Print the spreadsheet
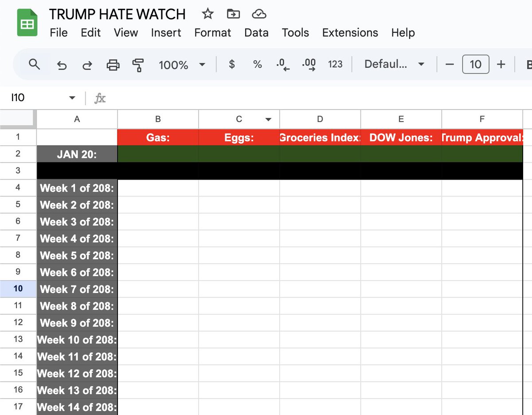The height and width of the screenshot is (415, 532). 113,65
